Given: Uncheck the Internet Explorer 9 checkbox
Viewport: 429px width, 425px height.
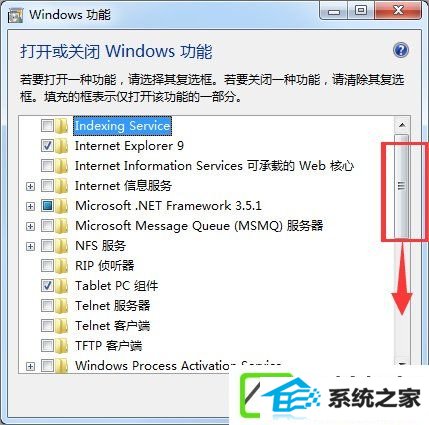Looking at the screenshot, I should [47, 146].
